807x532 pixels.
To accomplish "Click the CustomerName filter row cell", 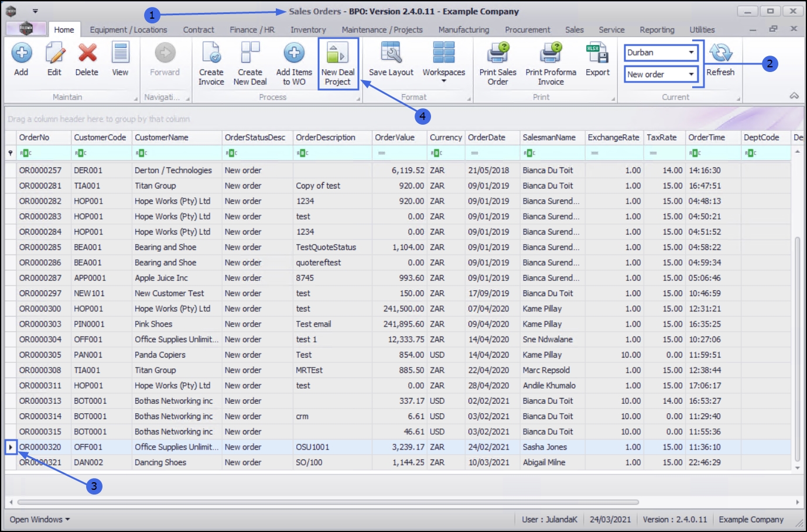I will [x=177, y=153].
